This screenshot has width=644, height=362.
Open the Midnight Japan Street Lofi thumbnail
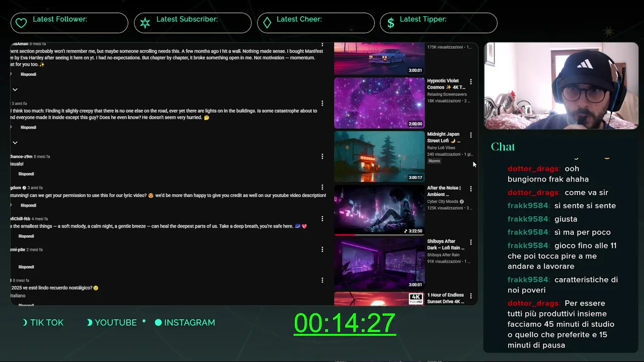[379, 156]
